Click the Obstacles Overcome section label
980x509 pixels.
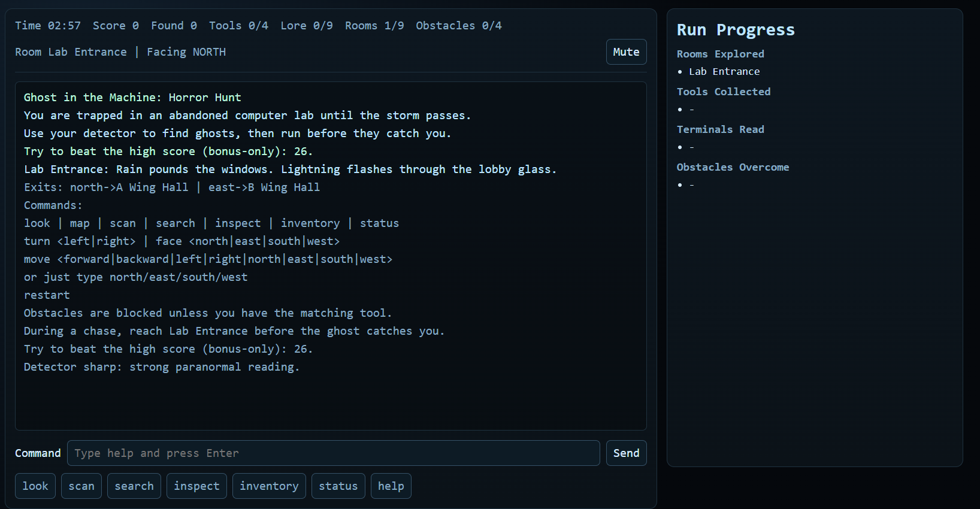(x=733, y=167)
